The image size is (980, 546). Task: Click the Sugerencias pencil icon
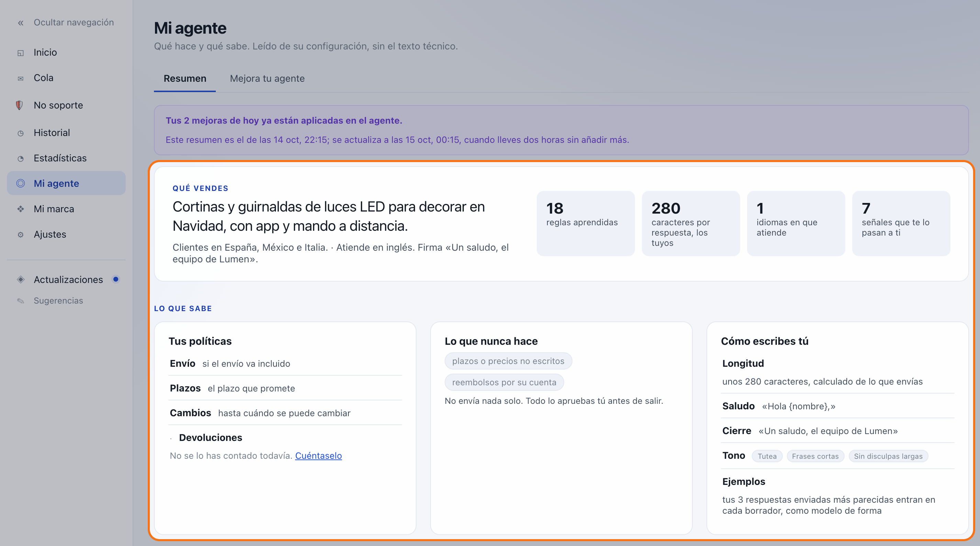tap(21, 301)
